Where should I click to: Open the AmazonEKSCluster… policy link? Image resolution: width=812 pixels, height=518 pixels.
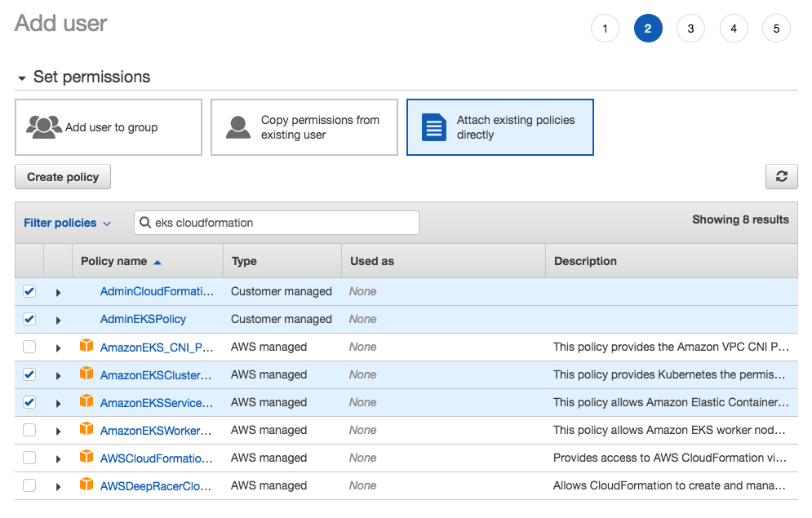click(x=155, y=375)
